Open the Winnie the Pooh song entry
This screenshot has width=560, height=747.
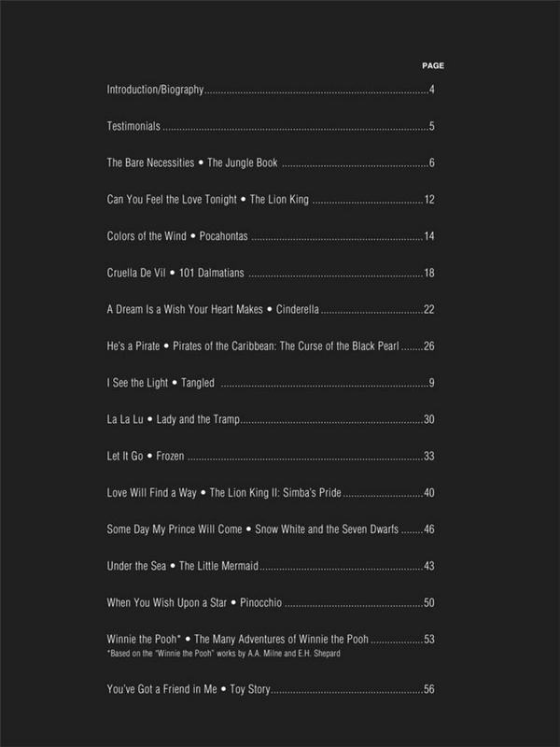237,639
